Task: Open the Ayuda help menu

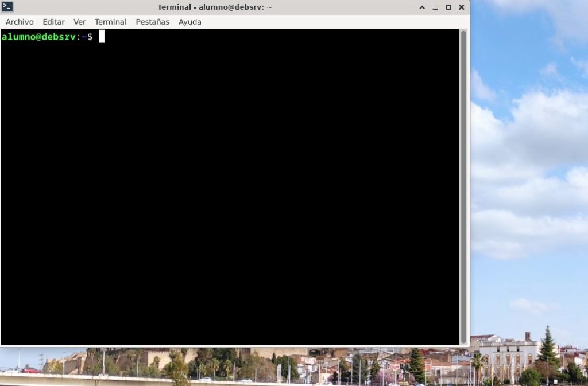Action: coord(189,22)
